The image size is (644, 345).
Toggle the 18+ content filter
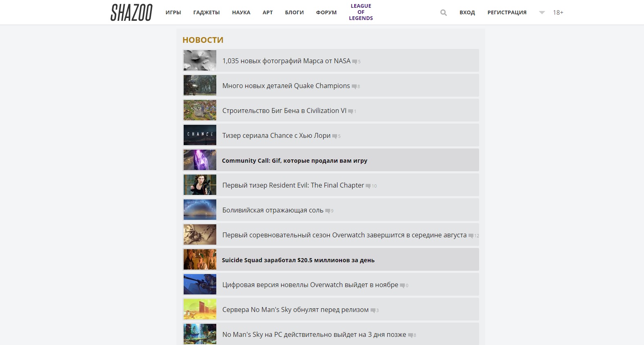pos(558,13)
